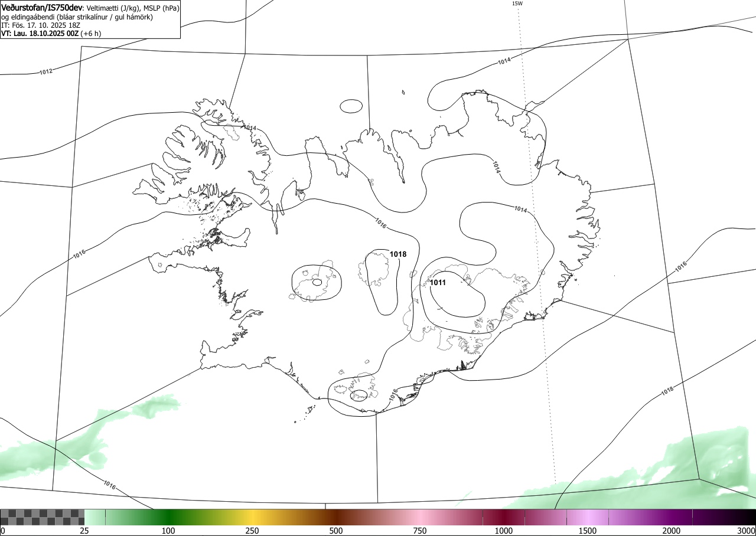Screen dimensions: 756x536
Task: Click the 100 value on the color scale
Action: tap(168, 531)
